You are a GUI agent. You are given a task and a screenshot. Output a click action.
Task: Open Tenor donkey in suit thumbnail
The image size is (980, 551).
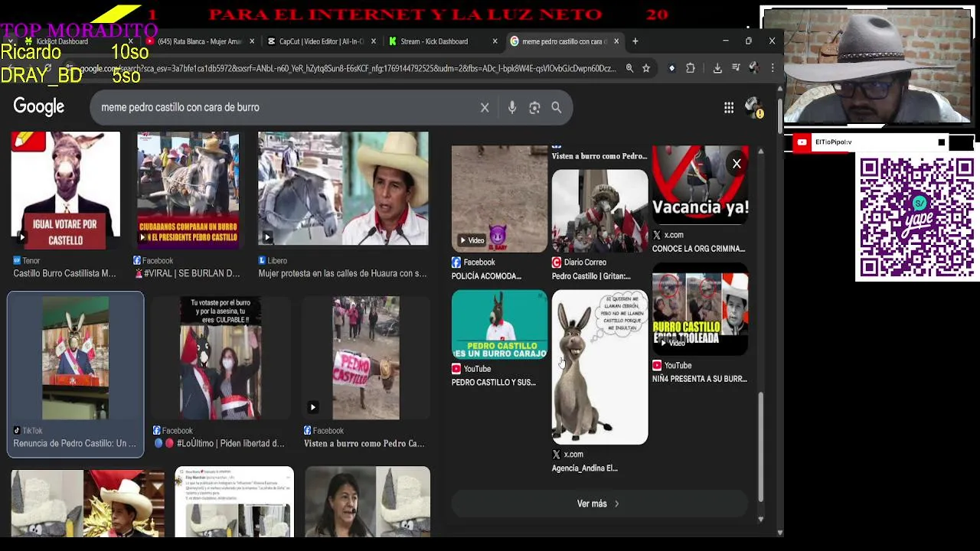[x=65, y=190]
